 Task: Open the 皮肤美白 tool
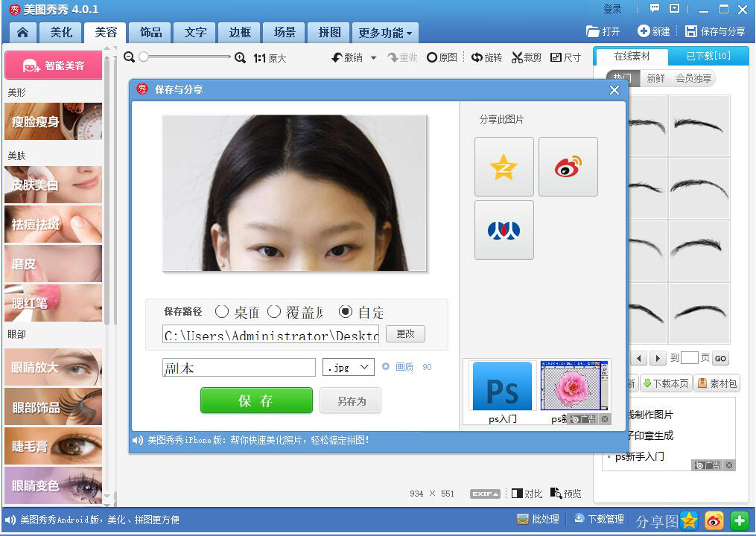54,185
